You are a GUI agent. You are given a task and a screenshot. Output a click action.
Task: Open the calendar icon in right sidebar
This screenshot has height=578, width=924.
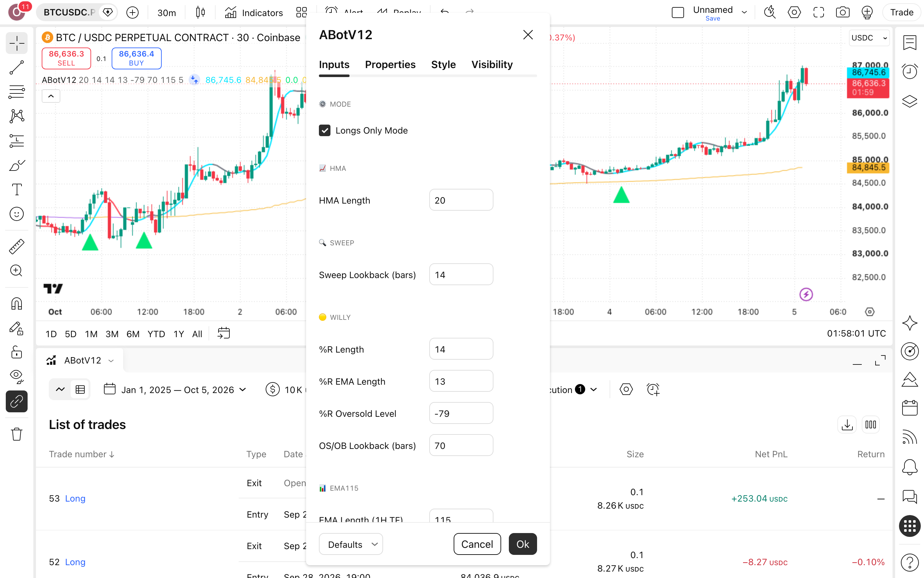(910, 408)
